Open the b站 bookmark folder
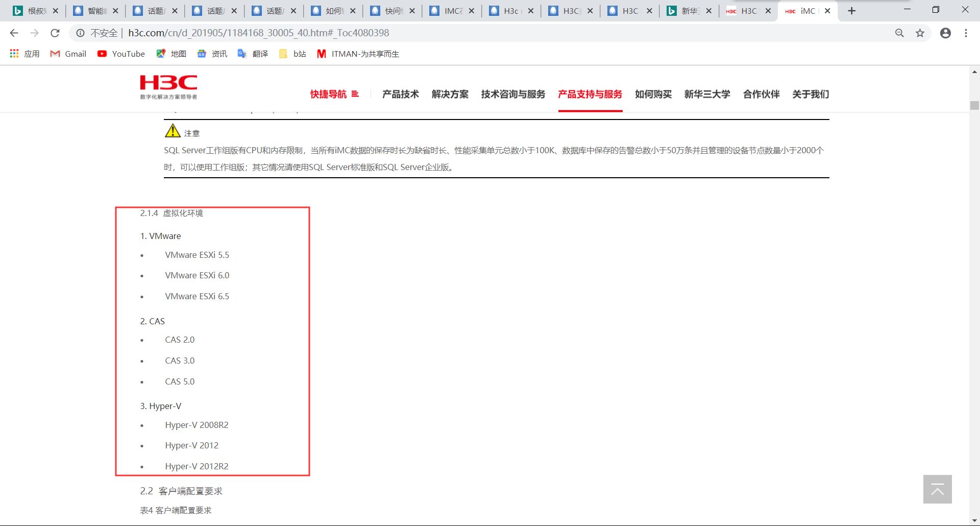980x526 pixels. (x=293, y=54)
